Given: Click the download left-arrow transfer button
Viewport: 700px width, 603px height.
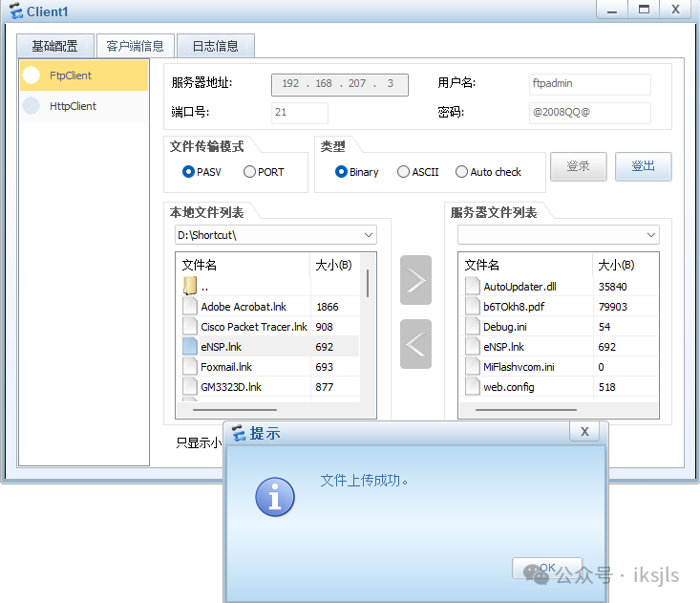Looking at the screenshot, I should pyautogui.click(x=415, y=344).
